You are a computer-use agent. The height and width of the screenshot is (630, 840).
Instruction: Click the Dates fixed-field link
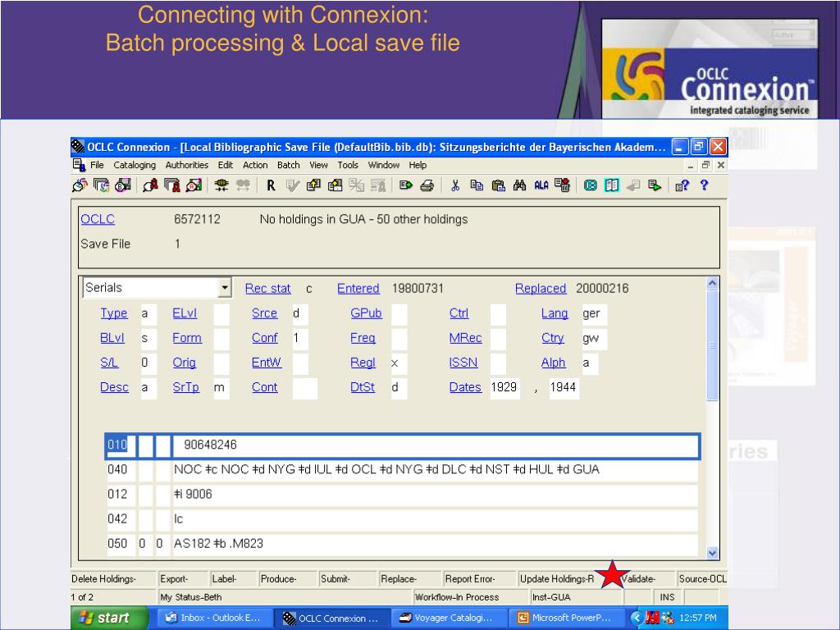pyautogui.click(x=466, y=387)
